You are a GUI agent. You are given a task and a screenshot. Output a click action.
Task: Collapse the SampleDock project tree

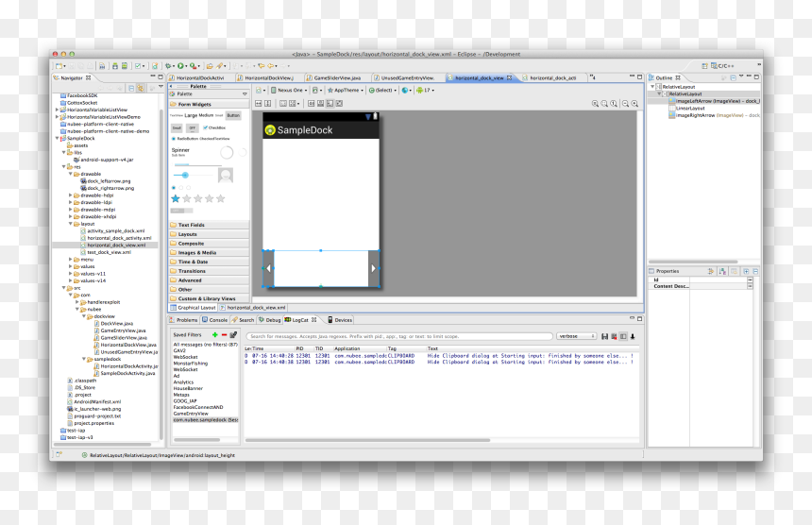57,138
